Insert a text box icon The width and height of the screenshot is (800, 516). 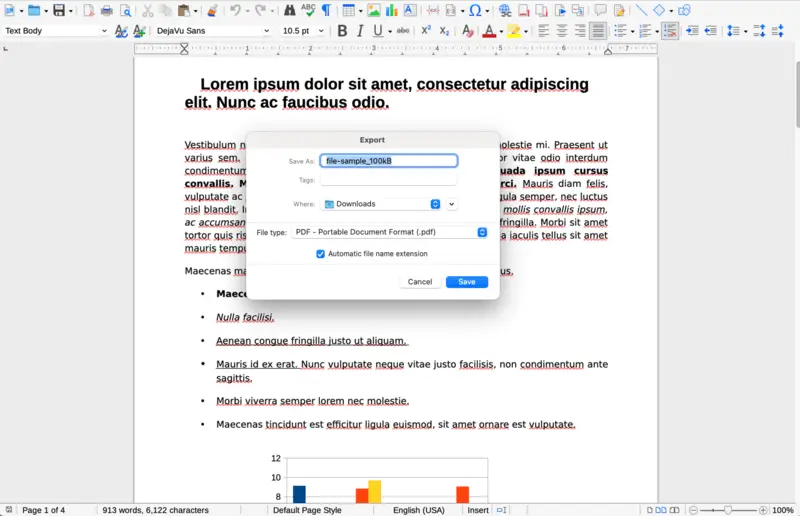tap(410, 10)
